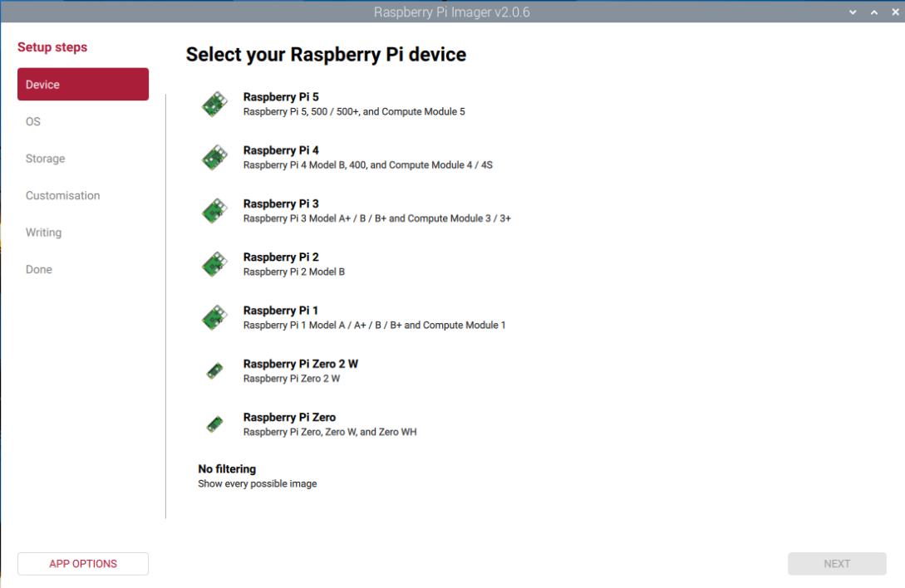
Task: Click the 'Setup steps' sidebar heading
Action: coord(52,47)
